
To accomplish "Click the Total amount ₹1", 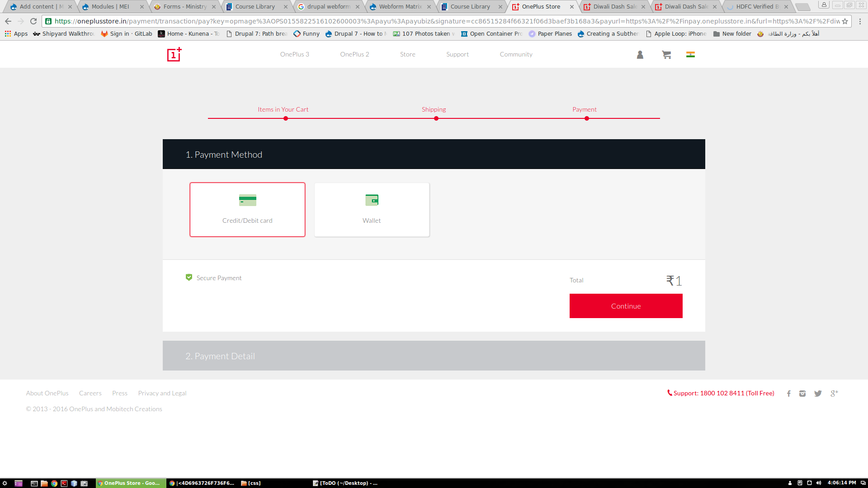I will pyautogui.click(x=674, y=281).
